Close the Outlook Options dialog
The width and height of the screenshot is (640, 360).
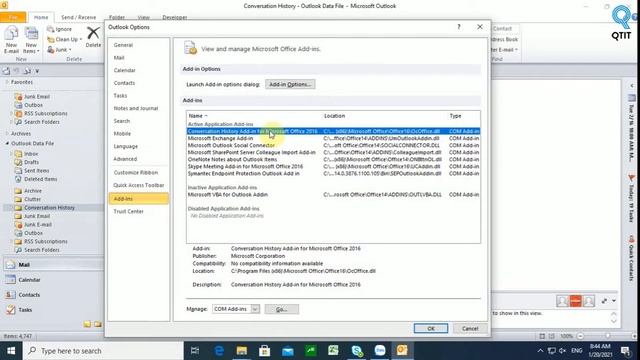480,27
